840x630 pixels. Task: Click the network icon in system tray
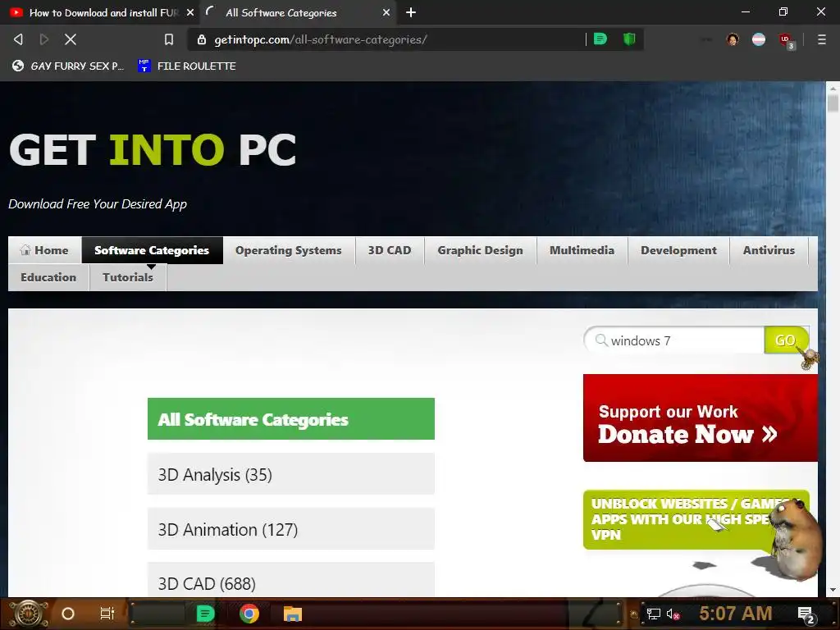654,614
